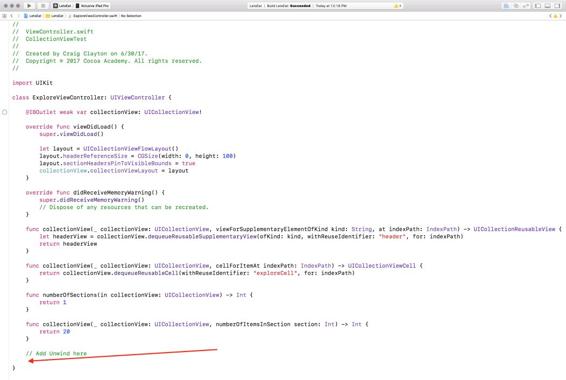Click 'UIViewController' superclass text
Image resolution: width=566 pixels, height=380 pixels.
coord(138,97)
